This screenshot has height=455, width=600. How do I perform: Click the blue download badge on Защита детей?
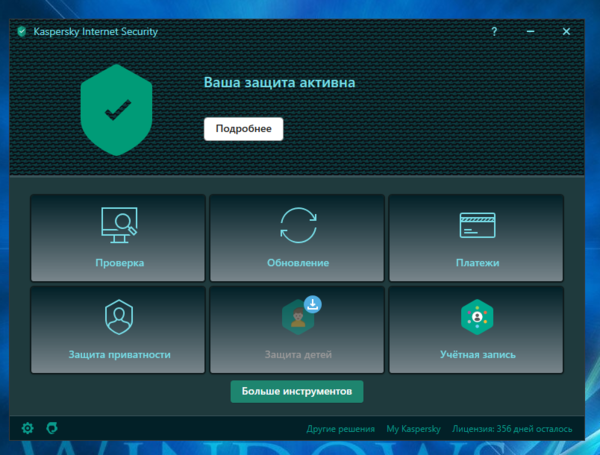click(313, 304)
